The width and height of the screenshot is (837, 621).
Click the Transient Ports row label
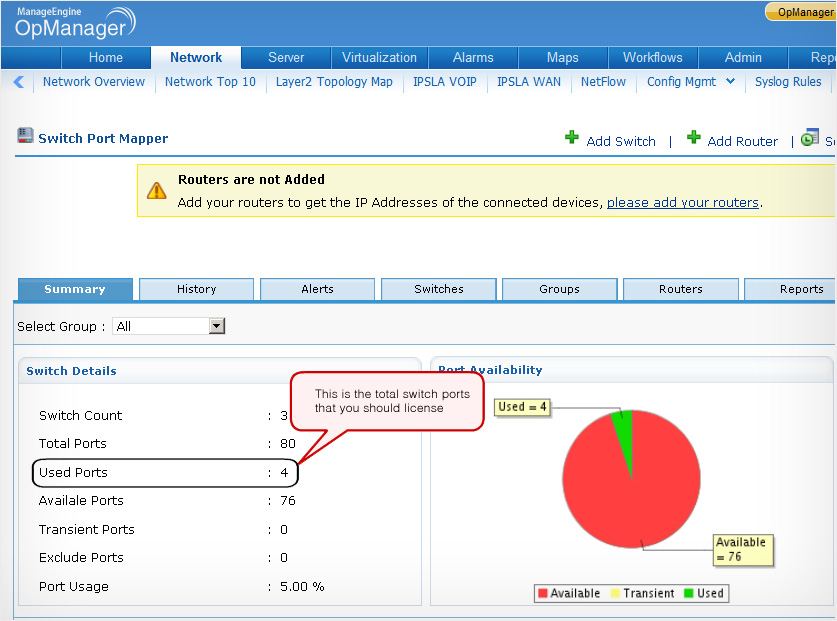click(x=86, y=530)
